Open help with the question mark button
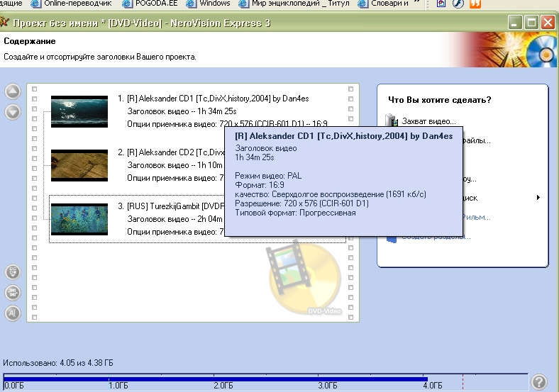This screenshot has width=559, height=392. pyautogui.click(x=539, y=381)
